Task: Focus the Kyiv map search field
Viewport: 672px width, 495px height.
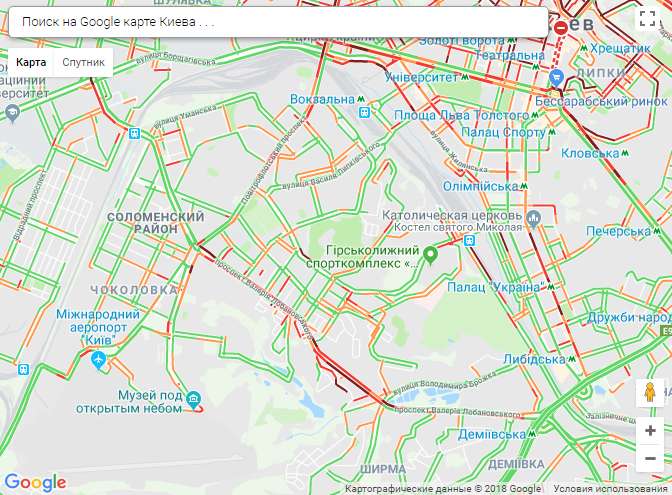Action: [278, 22]
